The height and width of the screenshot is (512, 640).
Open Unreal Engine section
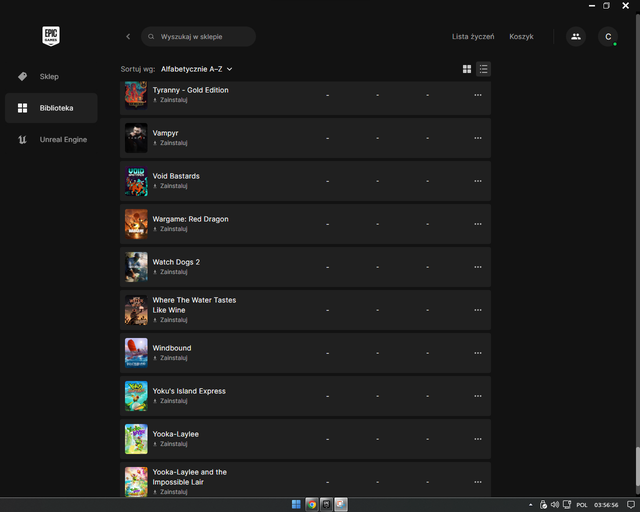coord(51,140)
